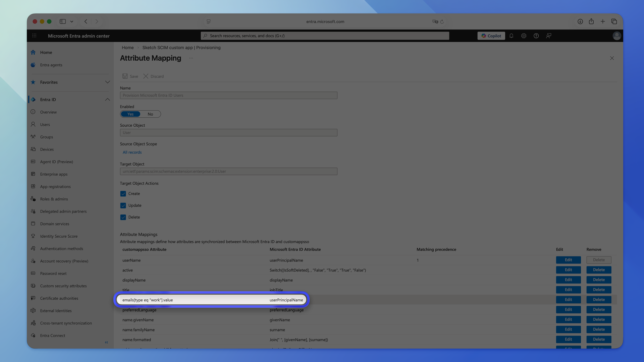This screenshot has width=644, height=362.
Task: Click the Discard X icon
Action: tap(146, 76)
